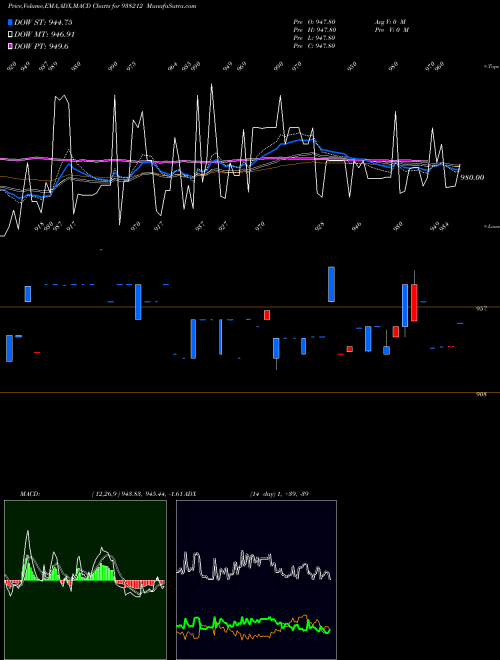The height and width of the screenshot is (660, 500).
Task: Open the dark blue ADX indicator panel
Action: coord(256,580)
